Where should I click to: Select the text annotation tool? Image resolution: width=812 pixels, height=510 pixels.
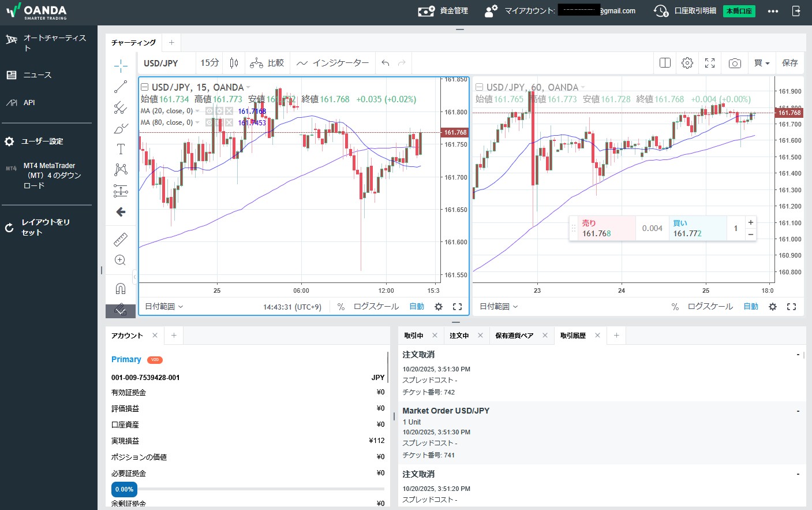pos(121,149)
